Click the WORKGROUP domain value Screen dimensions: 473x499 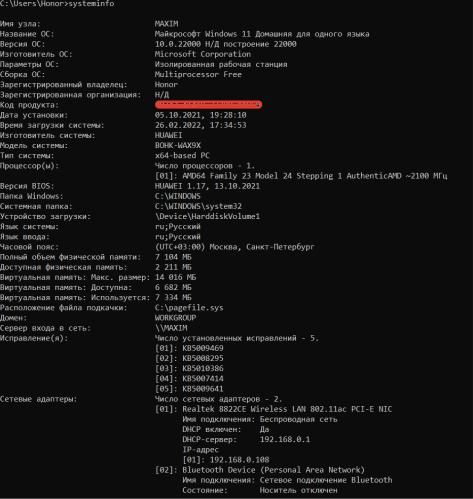point(175,318)
